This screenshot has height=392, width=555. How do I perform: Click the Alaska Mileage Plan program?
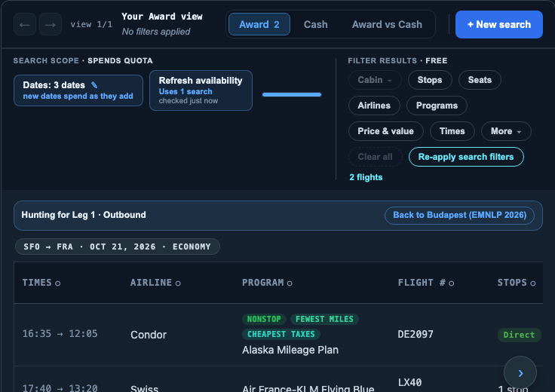pos(290,350)
